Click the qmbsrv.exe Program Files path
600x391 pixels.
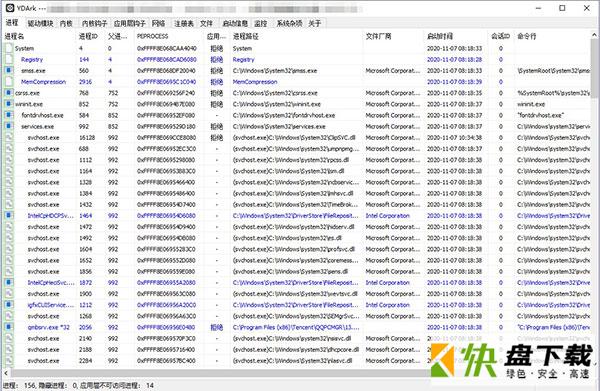click(x=296, y=327)
